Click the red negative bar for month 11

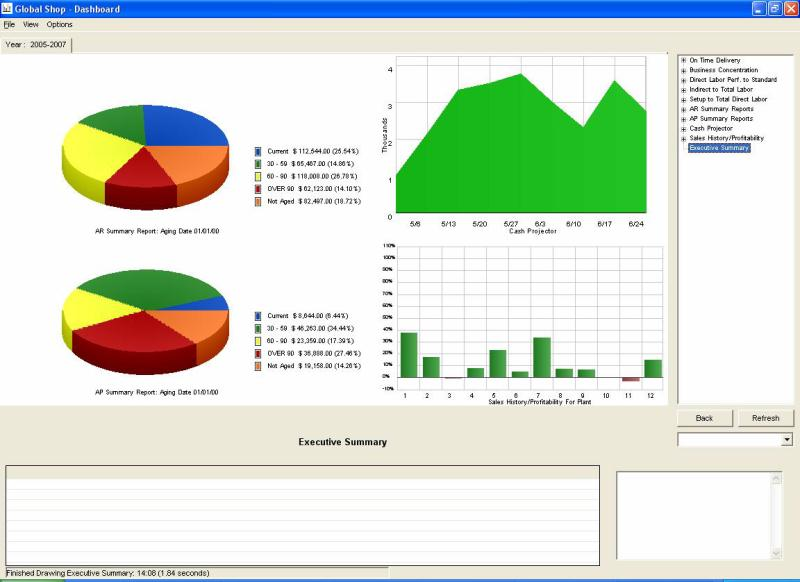(631, 379)
